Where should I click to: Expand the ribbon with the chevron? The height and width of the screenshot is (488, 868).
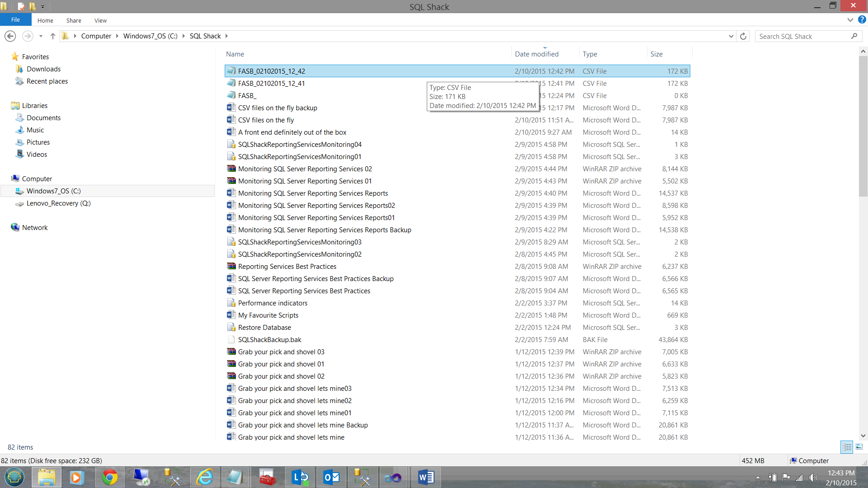(850, 20)
